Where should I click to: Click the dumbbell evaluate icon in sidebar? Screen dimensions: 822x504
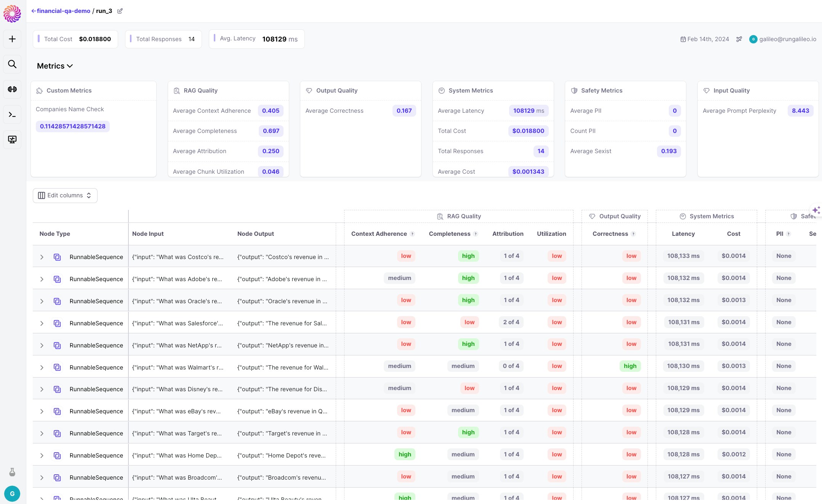tap(12, 89)
